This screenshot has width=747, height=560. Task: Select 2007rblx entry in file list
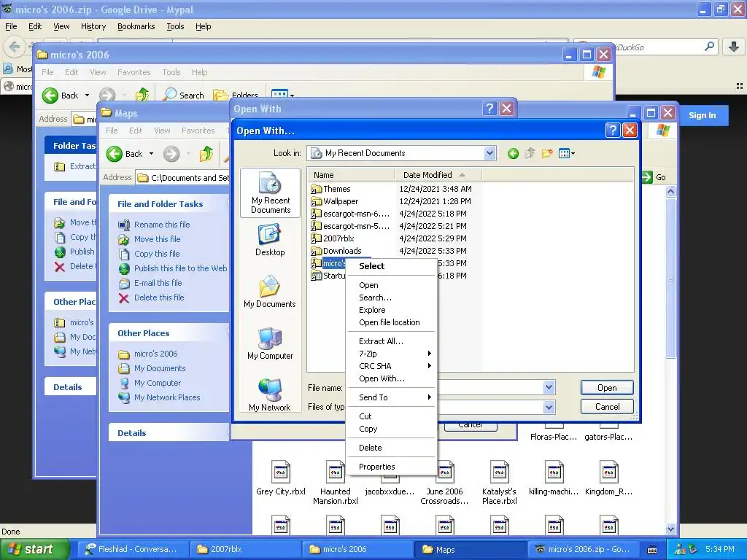coord(338,238)
